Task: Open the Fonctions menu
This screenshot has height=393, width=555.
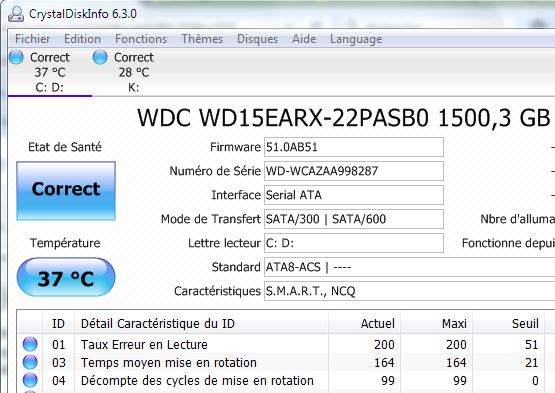Action: tap(141, 39)
